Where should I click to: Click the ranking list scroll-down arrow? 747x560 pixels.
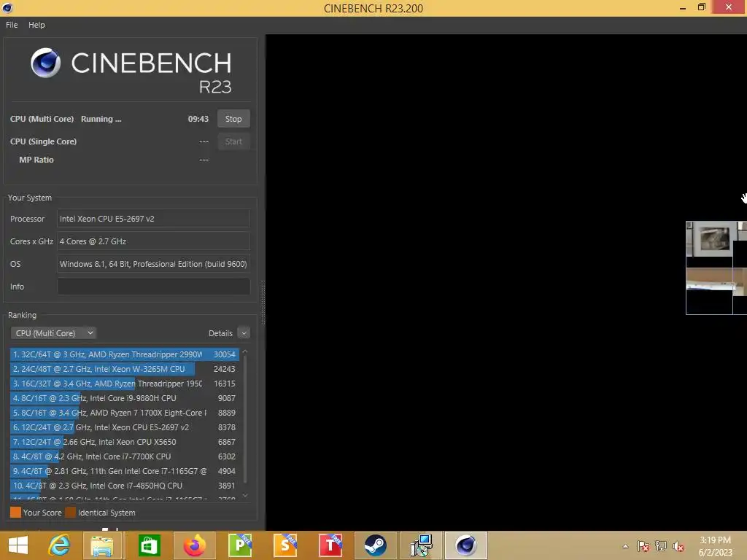[x=245, y=496]
